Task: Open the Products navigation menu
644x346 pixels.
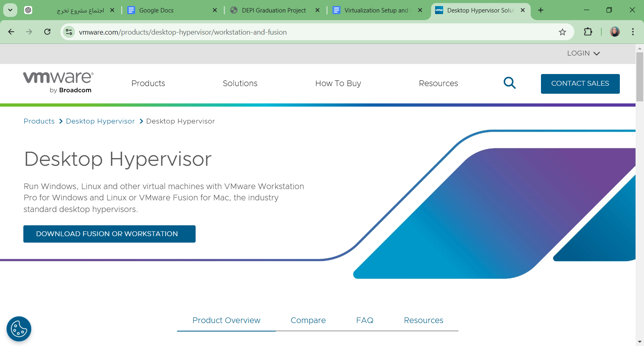Action: [148, 83]
